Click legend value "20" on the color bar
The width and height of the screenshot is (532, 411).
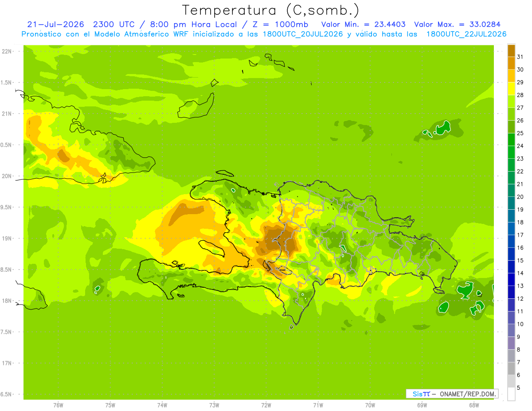coord(520,197)
